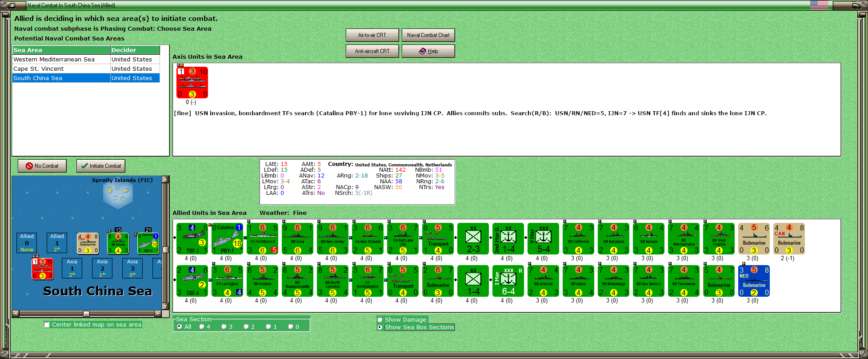Show the Anti-aircraft CRT
The width and height of the screenshot is (868, 359).
[x=372, y=51]
